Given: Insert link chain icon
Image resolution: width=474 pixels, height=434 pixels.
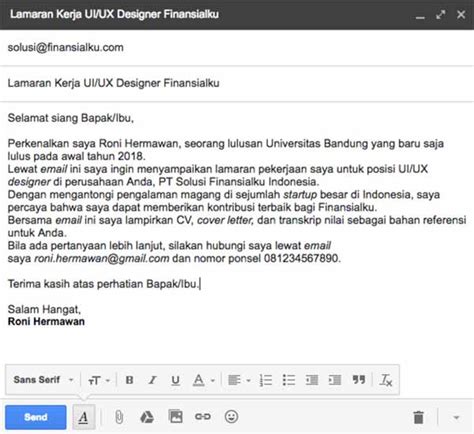Looking at the screenshot, I should [203, 417].
